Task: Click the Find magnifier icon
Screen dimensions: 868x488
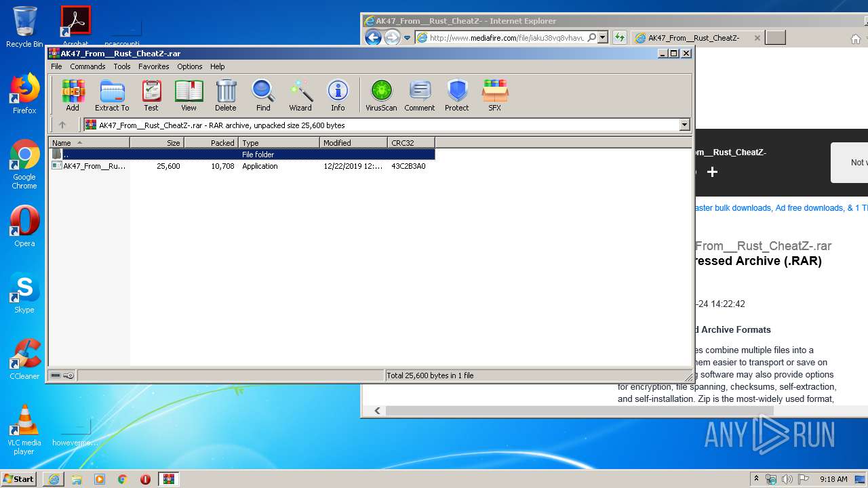Action: [x=263, y=95]
